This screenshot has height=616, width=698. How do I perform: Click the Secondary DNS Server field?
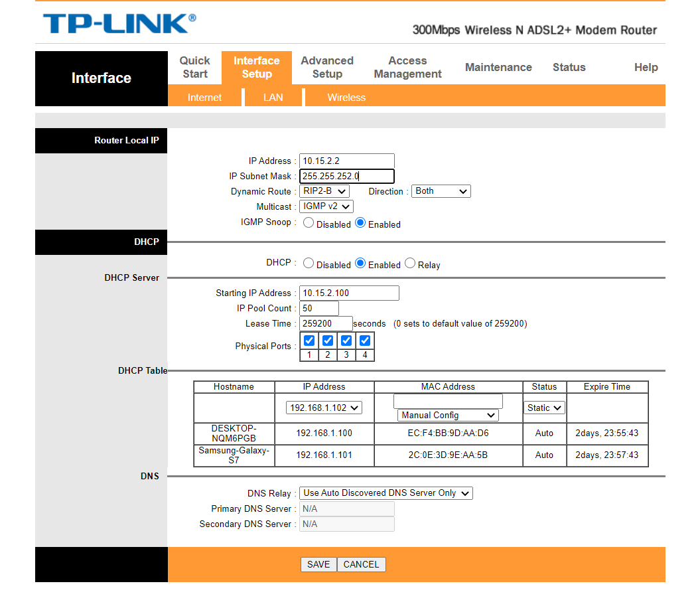point(347,524)
